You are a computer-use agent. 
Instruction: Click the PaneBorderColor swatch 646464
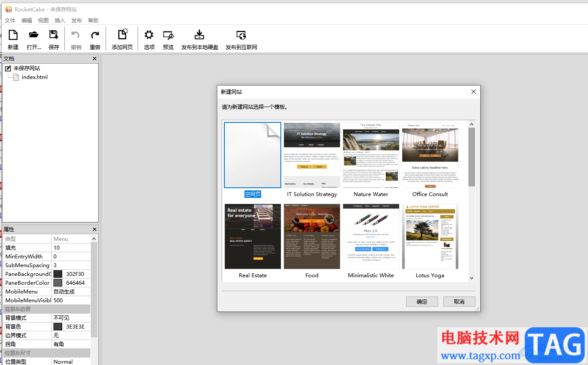click(x=58, y=283)
